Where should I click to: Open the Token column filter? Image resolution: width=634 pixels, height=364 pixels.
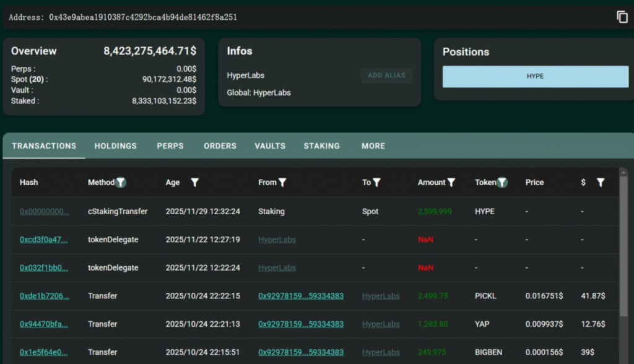tap(502, 183)
